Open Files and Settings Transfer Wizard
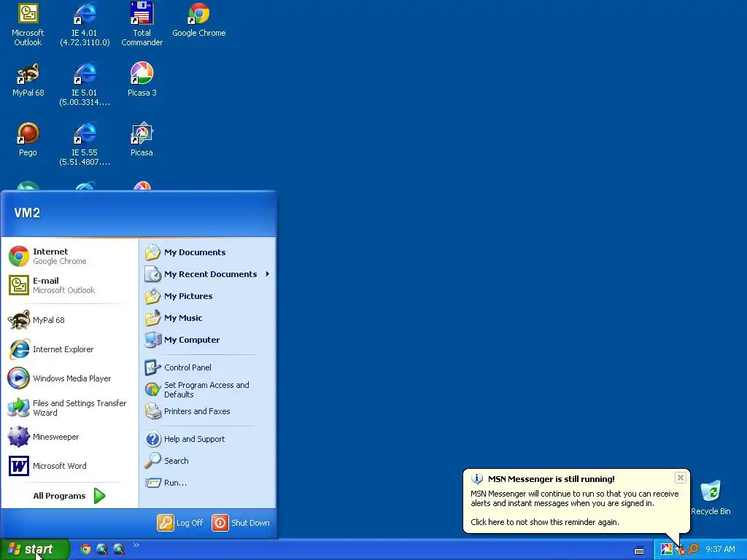This screenshot has height=560, width=747. tap(69, 408)
